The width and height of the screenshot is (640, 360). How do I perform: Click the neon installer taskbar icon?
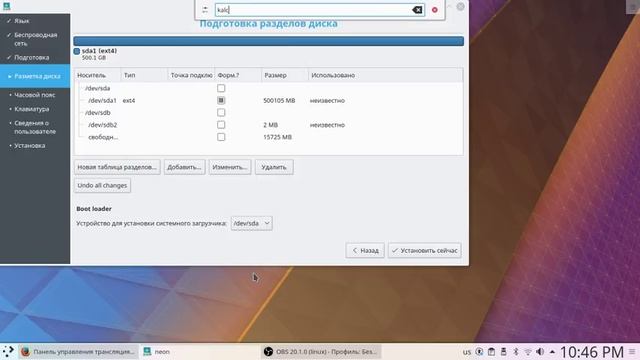[x=147, y=351]
